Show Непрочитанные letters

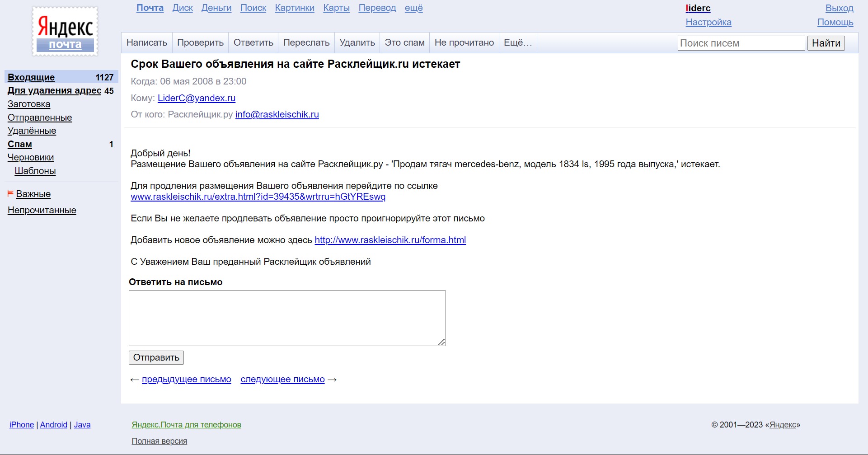(x=42, y=210)
